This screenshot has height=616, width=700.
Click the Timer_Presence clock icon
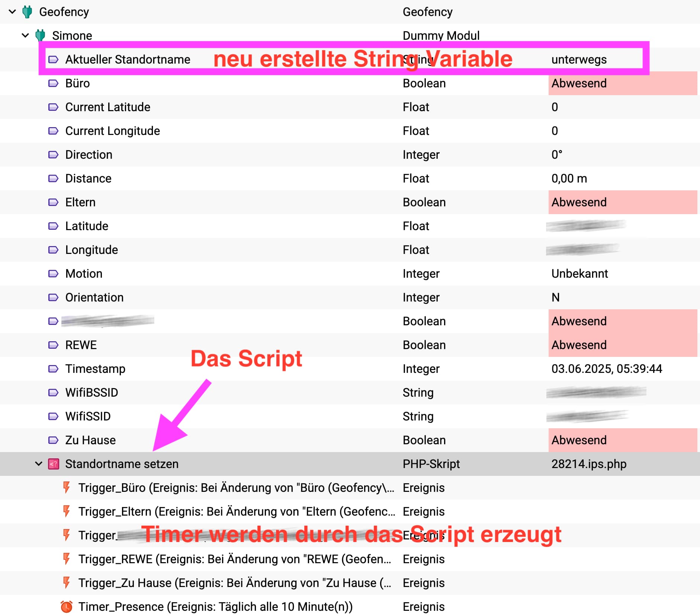(x=67, y=607)
